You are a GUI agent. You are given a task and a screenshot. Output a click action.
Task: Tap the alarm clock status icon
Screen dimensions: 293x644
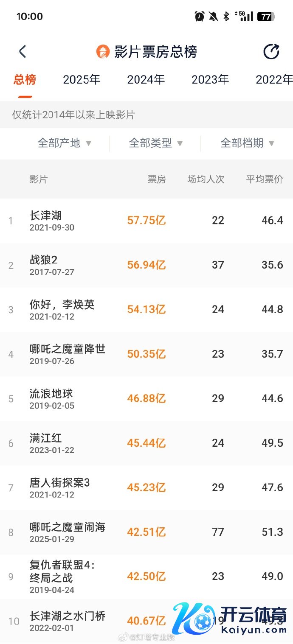pos(199,17)
